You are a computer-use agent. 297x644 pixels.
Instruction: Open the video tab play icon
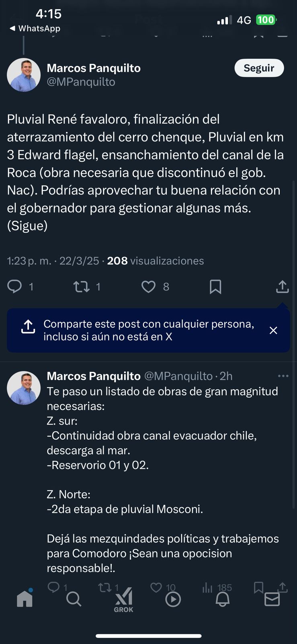click(x=173, y=599)
